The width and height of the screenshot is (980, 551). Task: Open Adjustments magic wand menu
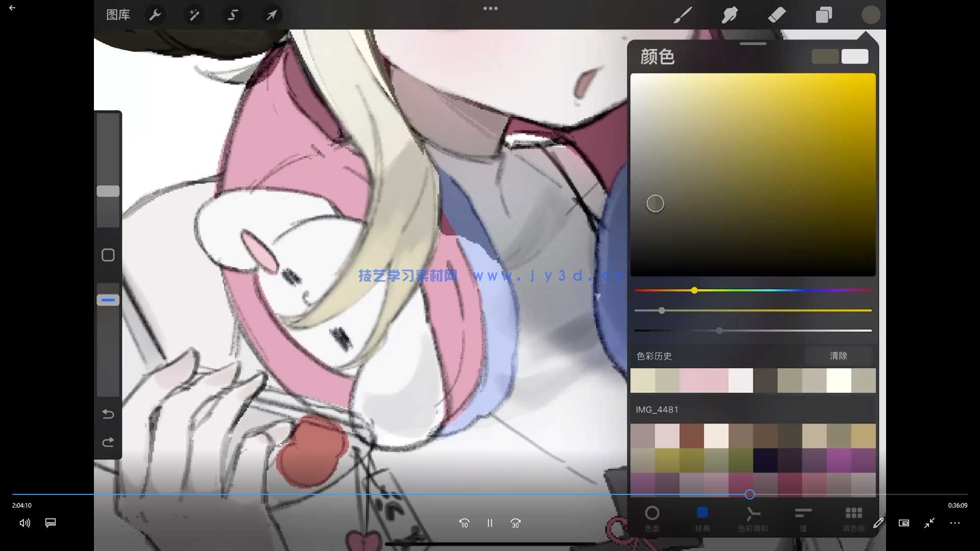(194, 15)
